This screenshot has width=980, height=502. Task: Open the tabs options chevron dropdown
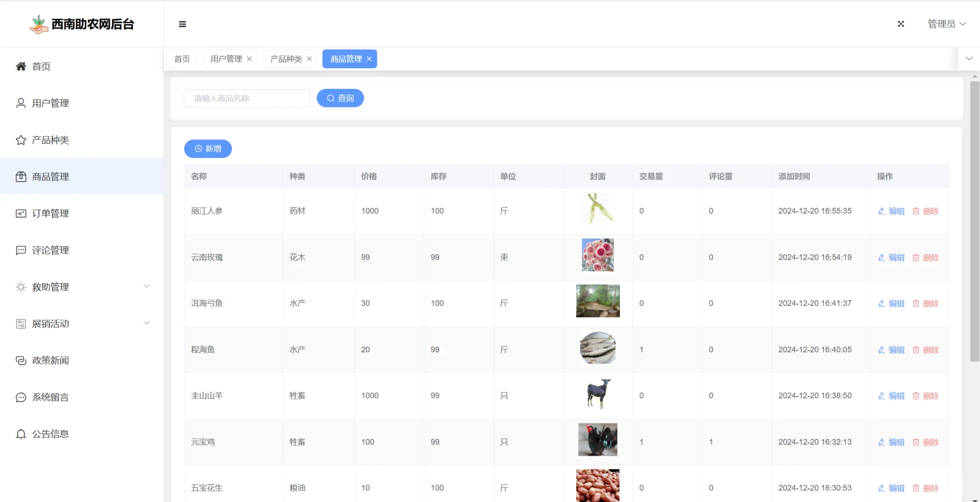click(x=969, y=59)
